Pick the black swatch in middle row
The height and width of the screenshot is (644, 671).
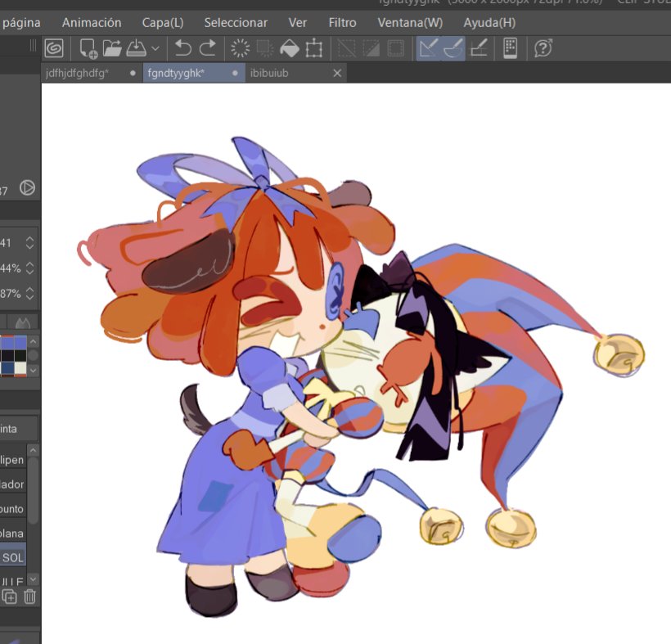click(x=20, y=356)
